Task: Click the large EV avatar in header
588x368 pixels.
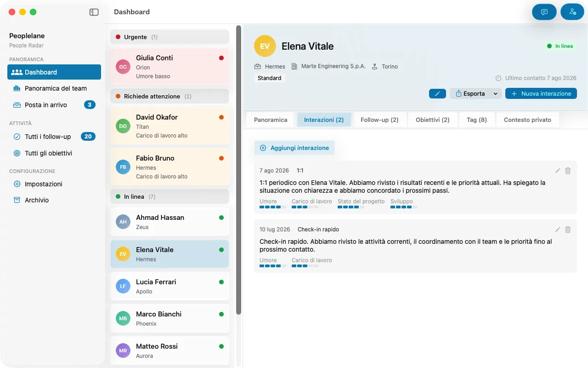Action: pyautogui.click(x=265, y=46)
